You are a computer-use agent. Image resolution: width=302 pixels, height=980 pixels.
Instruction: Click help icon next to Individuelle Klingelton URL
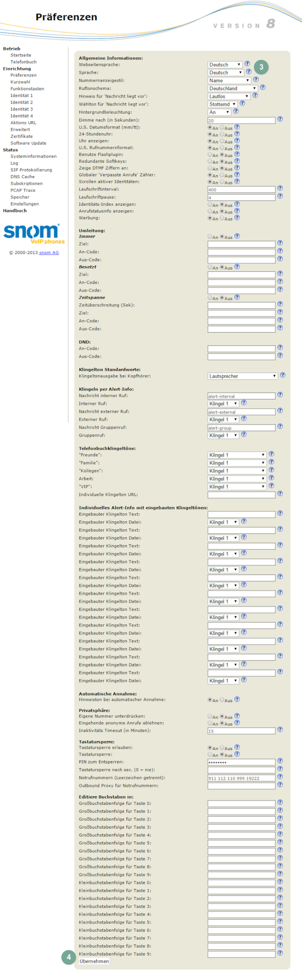[x=280, y=494]
